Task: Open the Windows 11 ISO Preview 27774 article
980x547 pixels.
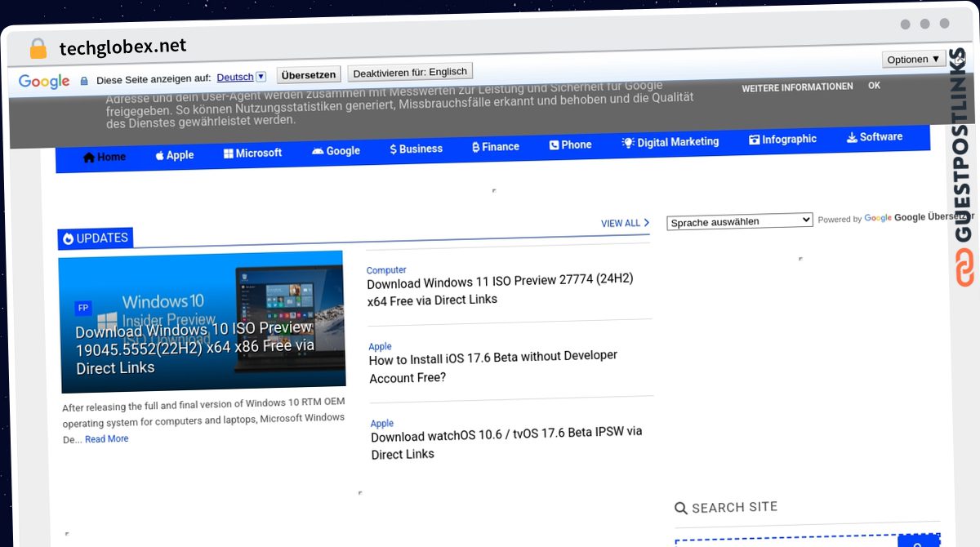Action: tap(501, 290)
